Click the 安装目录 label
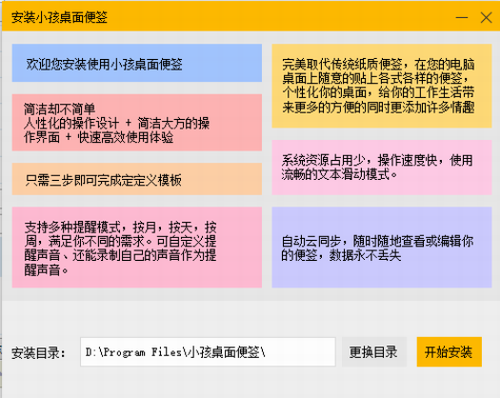Screen dimensions: 500x398 point(38,353)
